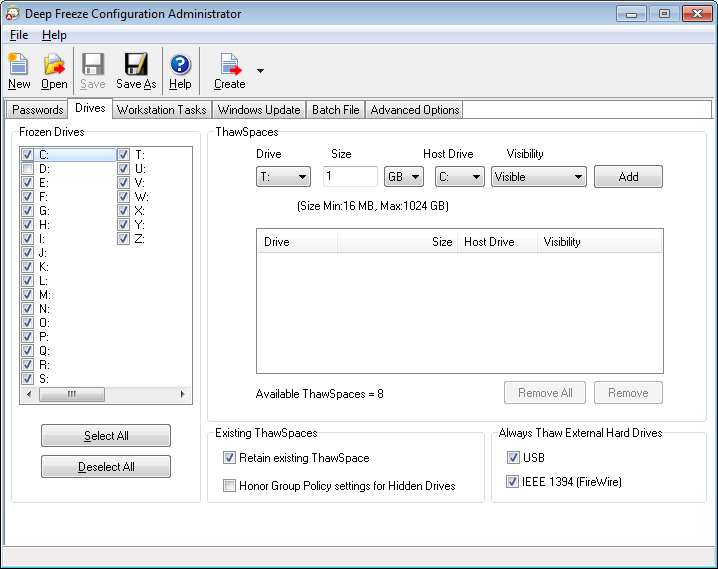Click the Drive column header in ThawSpaces table
718x569 pixels.
(x=297, y=242)
